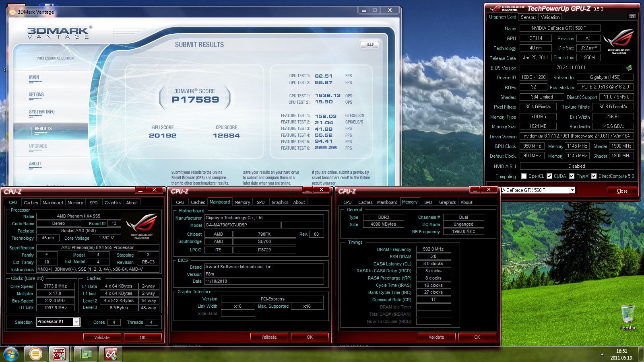Toggle the CUDA checkbox in GPU-Z

click(549, 176)
